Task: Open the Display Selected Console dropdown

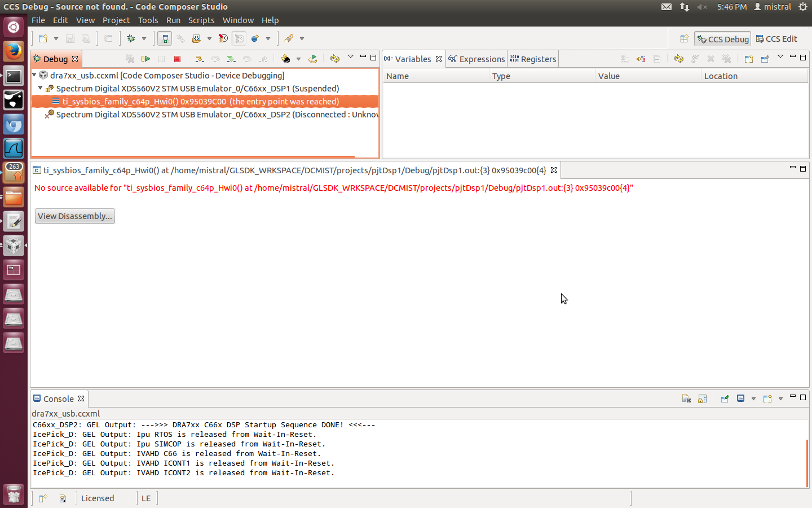Action: click(753, 399)
